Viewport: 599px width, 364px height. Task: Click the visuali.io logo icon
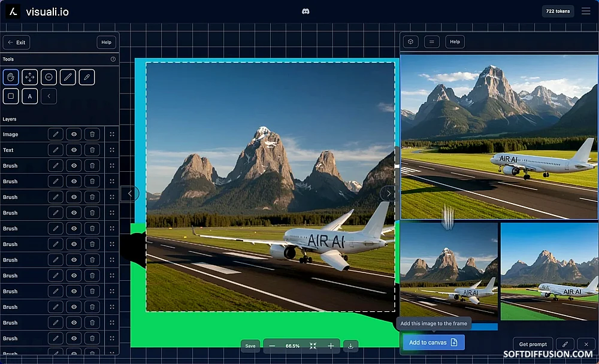pyautogui.click(x=13, y=11)
